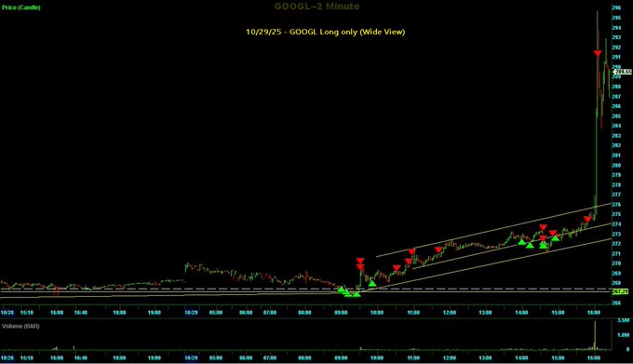
Task: Click the 10/28 date label under price pane
Action: coord(7,313)
